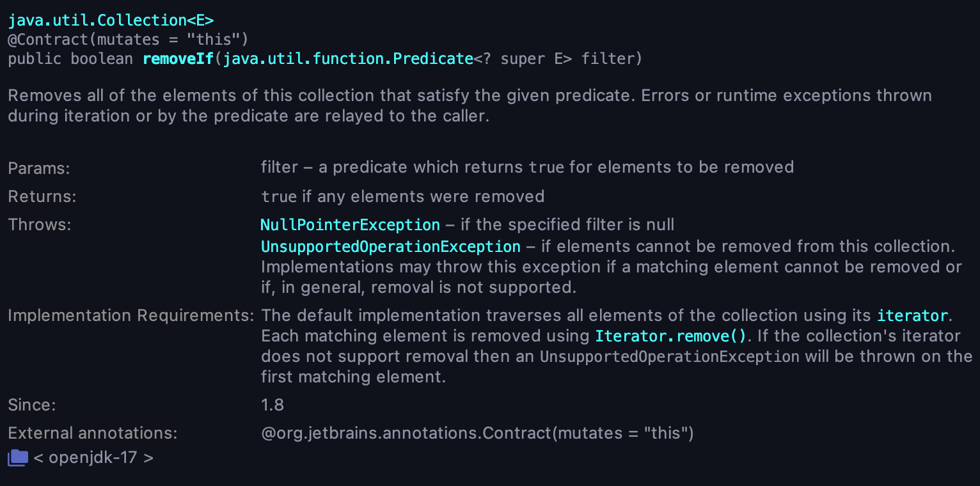This screenshot has height=486, width=980.
Task: Click the '< openjdk-17 >' library label
Action: (93, 458)
